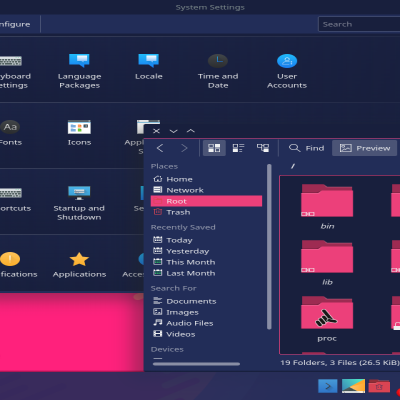Show files saved Yesterday
The width and height of the screenshot is (400, 400).
(x=206, y=251)
